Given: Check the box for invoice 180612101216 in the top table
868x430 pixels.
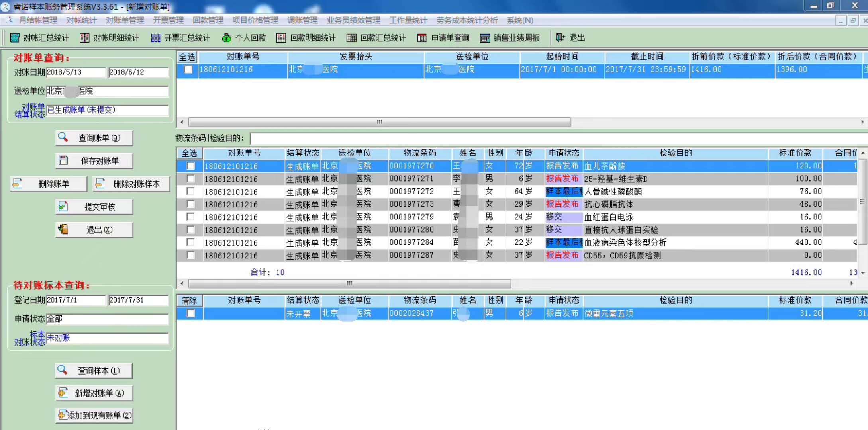Looking at the screenshot, I should 188,70.
